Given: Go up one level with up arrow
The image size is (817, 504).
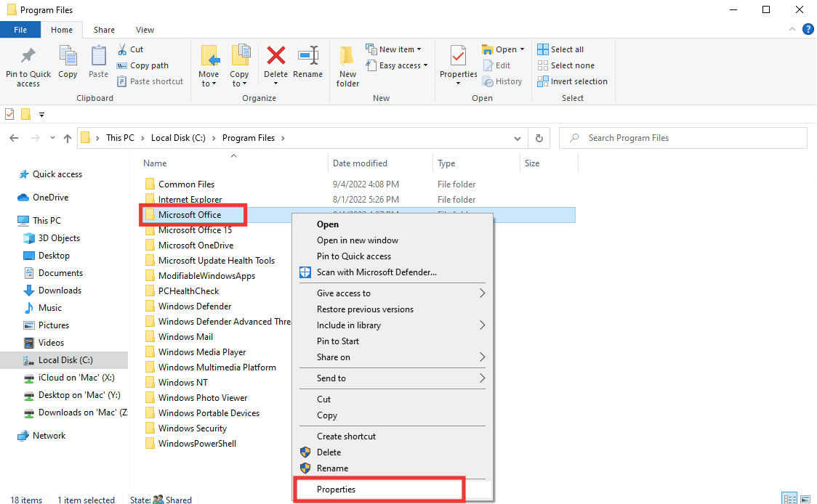Looking at the screenshot, I should [x=68, y=138].
